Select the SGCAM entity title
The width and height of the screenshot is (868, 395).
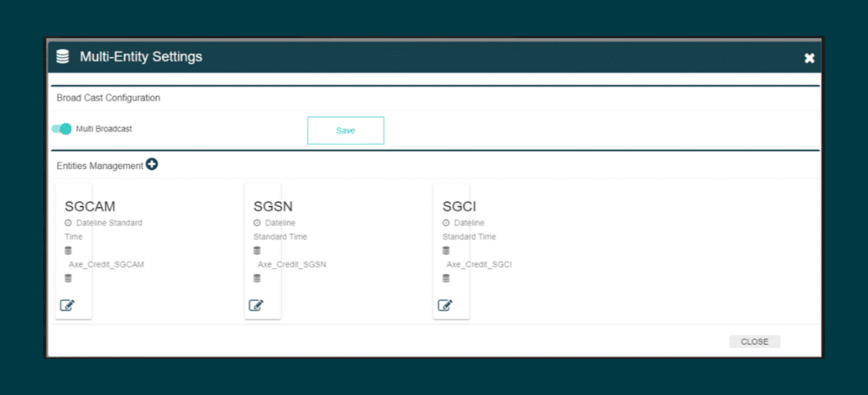(90, 206)
